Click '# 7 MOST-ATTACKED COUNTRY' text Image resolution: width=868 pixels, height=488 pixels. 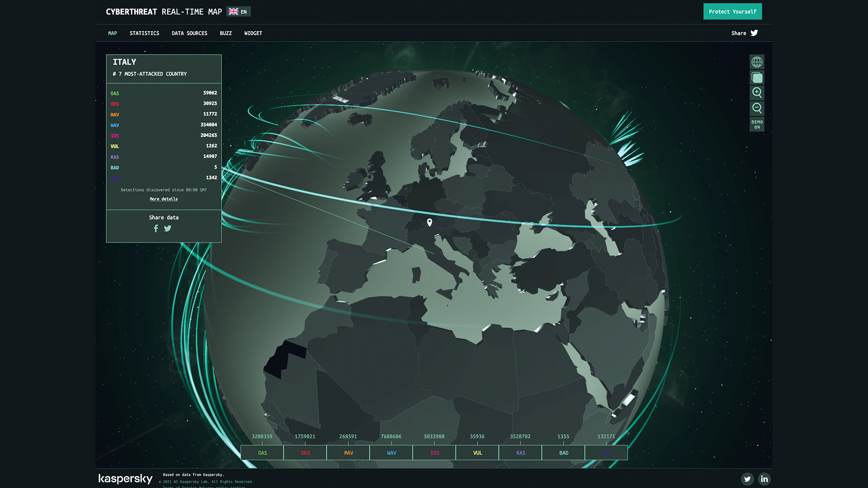point(150,74)
